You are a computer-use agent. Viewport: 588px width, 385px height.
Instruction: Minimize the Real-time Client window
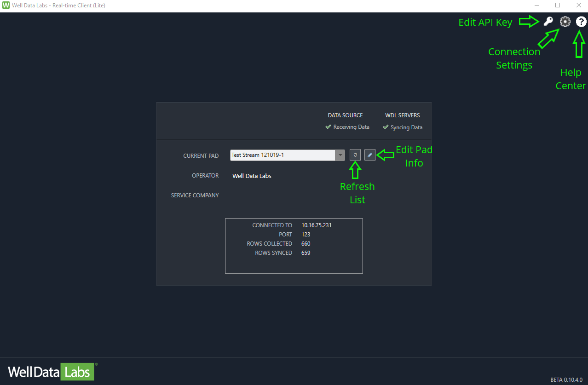(x=537, y=6)
